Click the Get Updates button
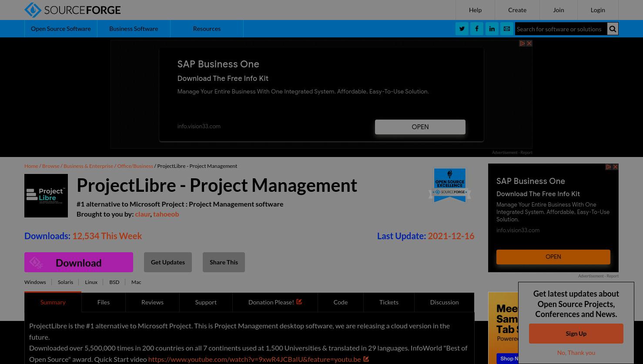Image resolution: width=643 pixels, height=364 pixels. [x=168, y=262]
